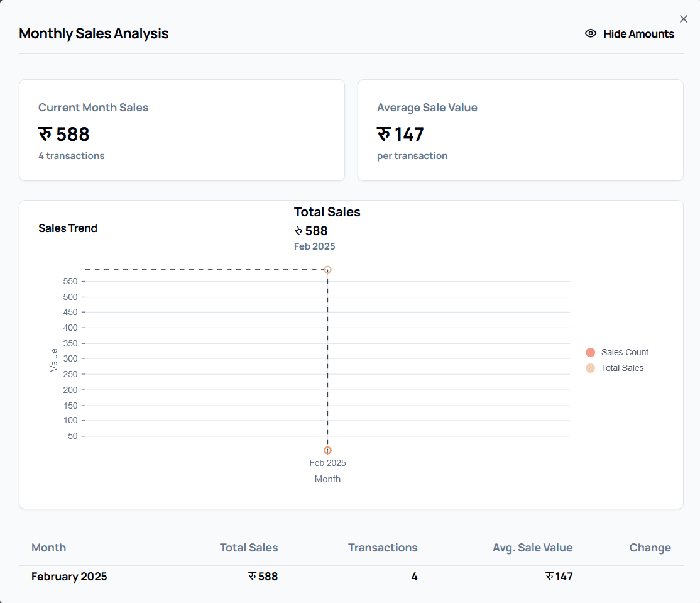
Task: Select the February 2025 table row
Action: click(69, 576)
